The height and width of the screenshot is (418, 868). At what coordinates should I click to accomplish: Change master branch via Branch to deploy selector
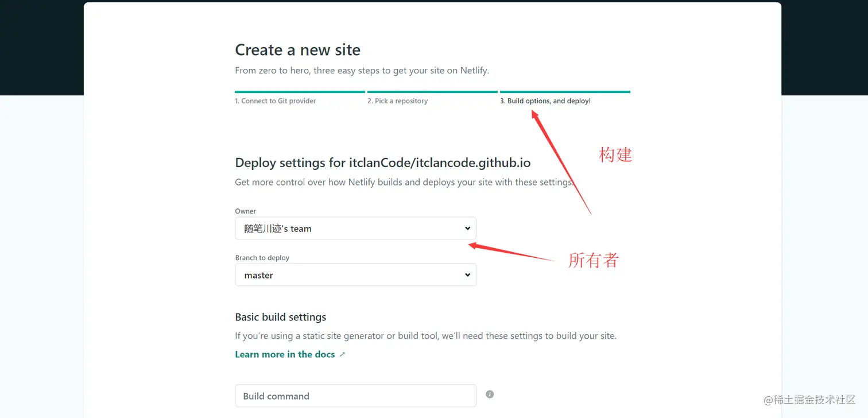355,274
